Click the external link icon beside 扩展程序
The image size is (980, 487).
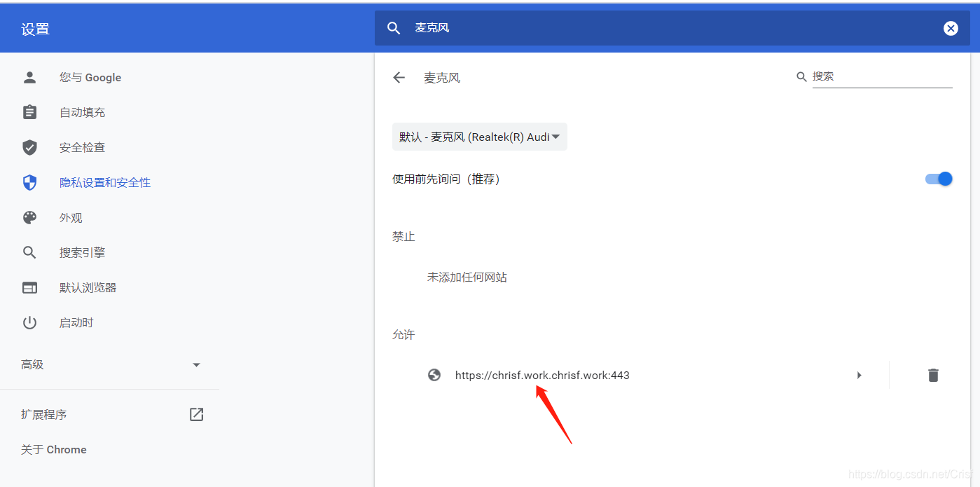[196, 414]
